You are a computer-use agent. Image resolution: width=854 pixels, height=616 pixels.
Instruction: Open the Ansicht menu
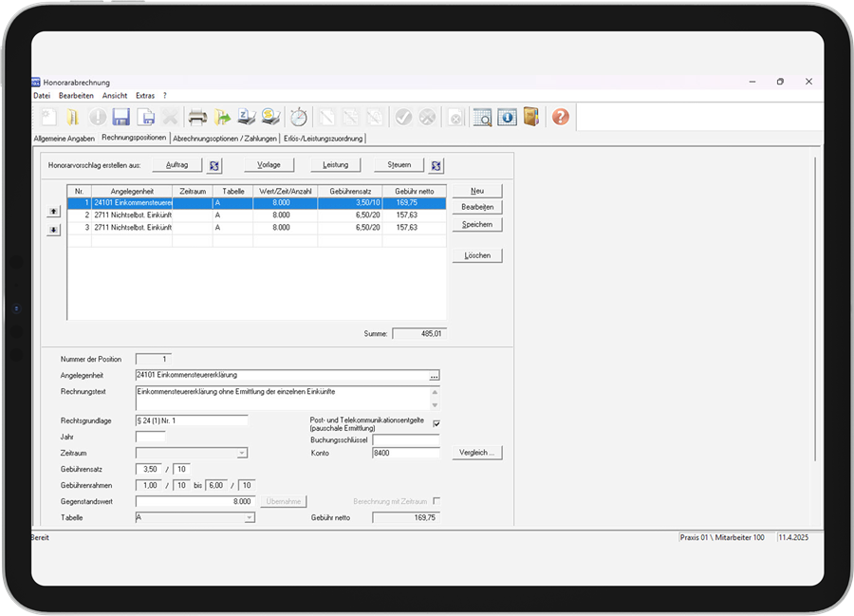pyautogui.click(x=115, y=95)
